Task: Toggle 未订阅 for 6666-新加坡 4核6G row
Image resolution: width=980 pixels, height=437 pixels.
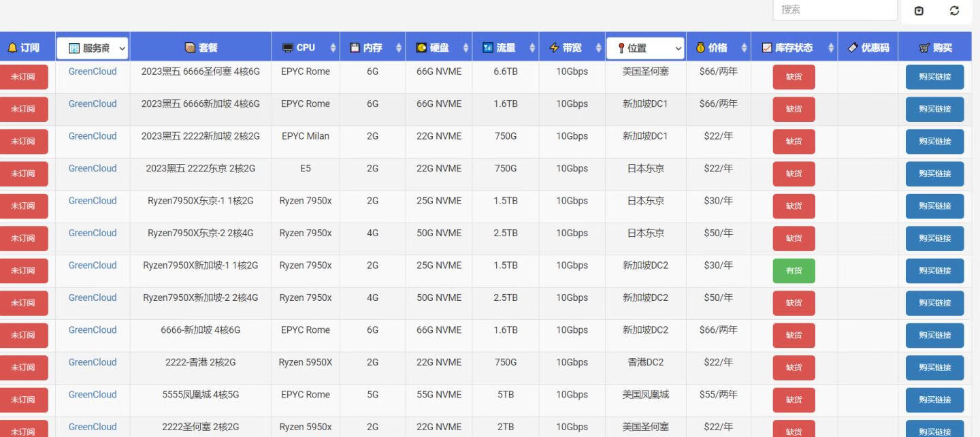Action: pyautogui.click(x=23, y=336)
